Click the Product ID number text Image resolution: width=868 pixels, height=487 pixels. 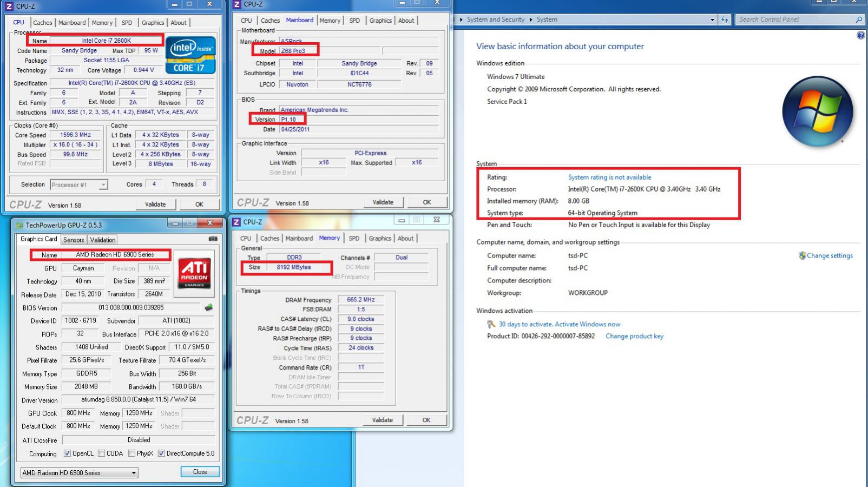tap(558, 336)
